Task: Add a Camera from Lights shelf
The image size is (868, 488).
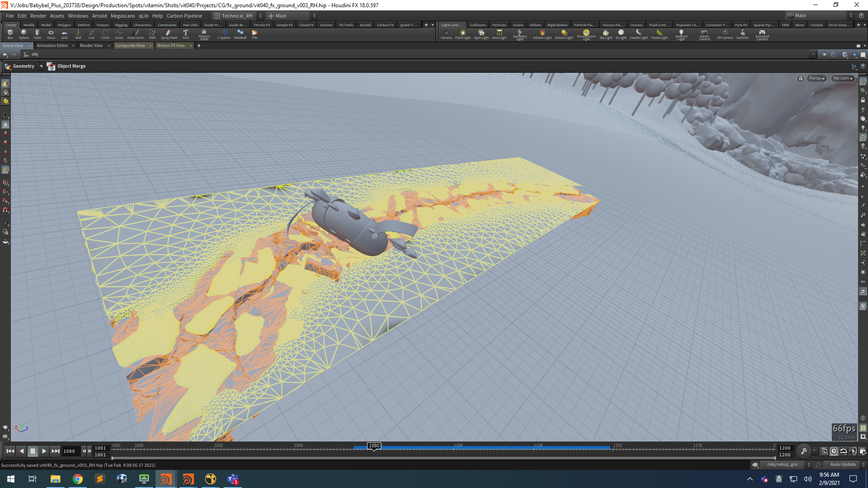Action: click(446, 34)
